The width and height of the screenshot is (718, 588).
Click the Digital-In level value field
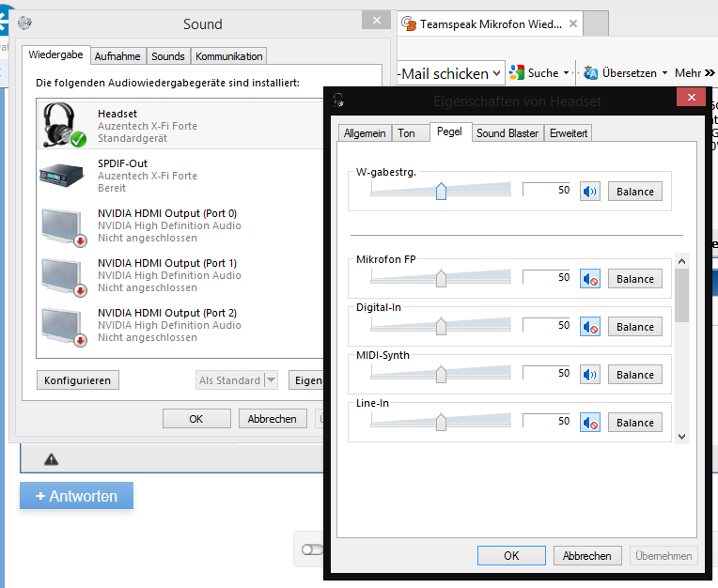tap(548, 325)
